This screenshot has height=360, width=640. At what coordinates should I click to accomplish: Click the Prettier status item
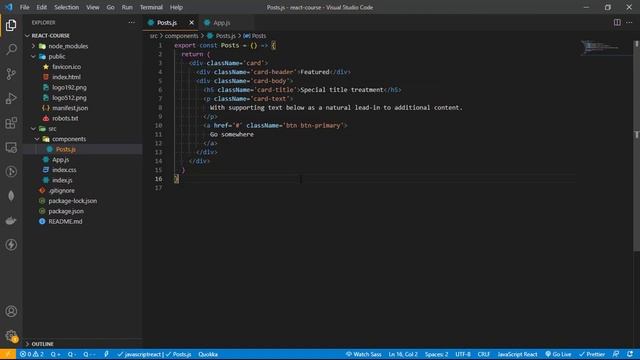[592, 354]
